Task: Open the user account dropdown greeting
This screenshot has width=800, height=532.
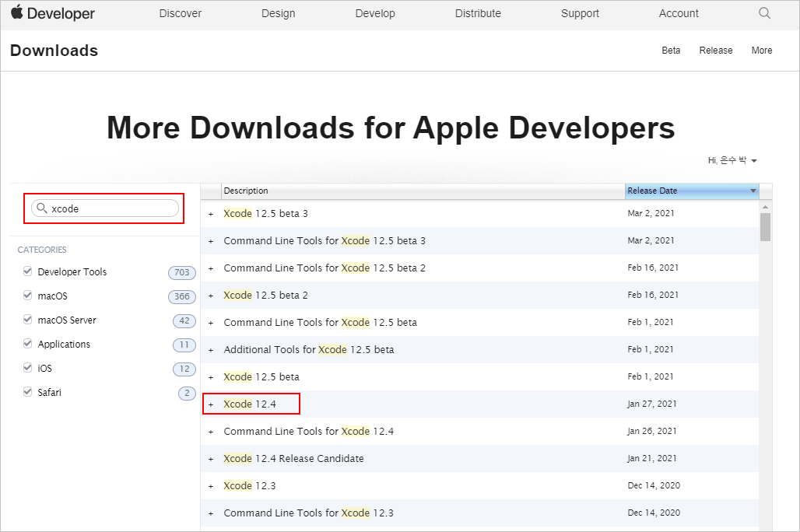Action: [732, 160]
